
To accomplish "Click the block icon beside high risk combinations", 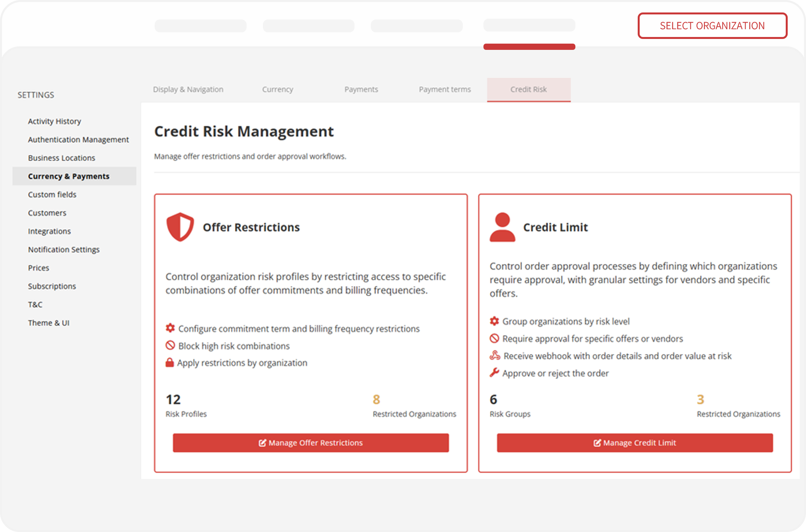I will (169, 345).
